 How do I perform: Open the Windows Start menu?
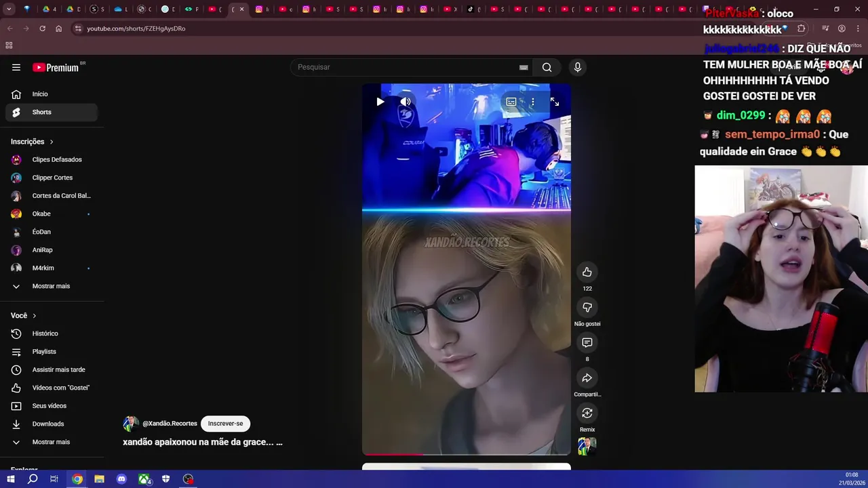pyautogui.click(x=11, y=479)
